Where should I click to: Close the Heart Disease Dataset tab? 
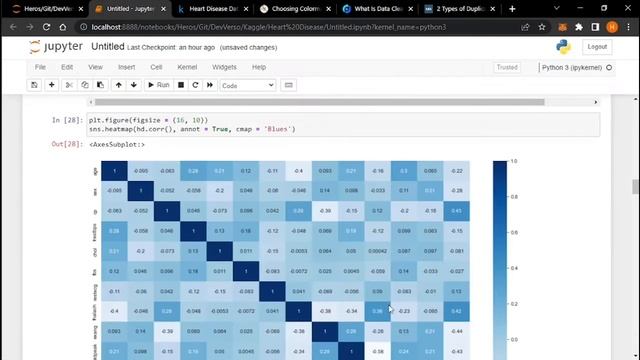pyautogui.click(x=246, y=9)
